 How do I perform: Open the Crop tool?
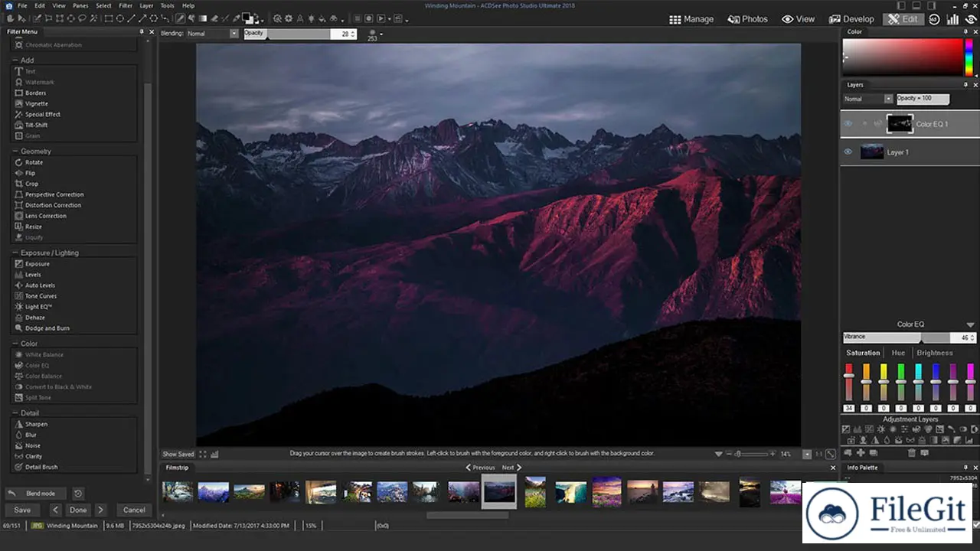pos(31,184)
